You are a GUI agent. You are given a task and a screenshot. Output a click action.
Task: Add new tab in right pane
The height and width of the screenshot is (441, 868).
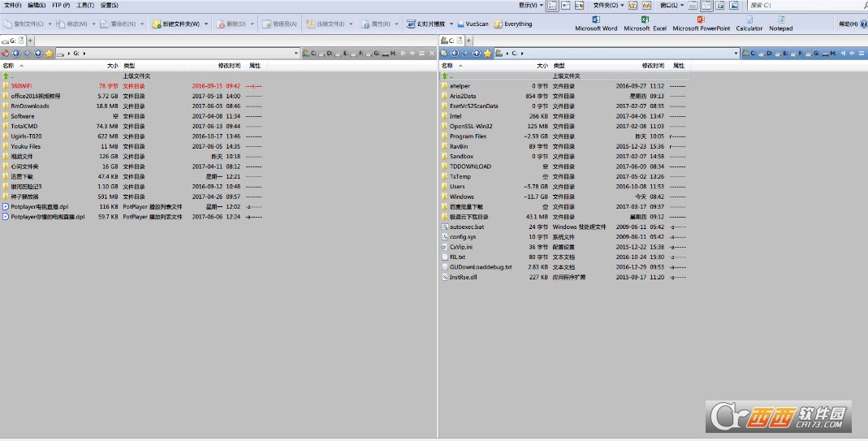[x=469, y=41]
